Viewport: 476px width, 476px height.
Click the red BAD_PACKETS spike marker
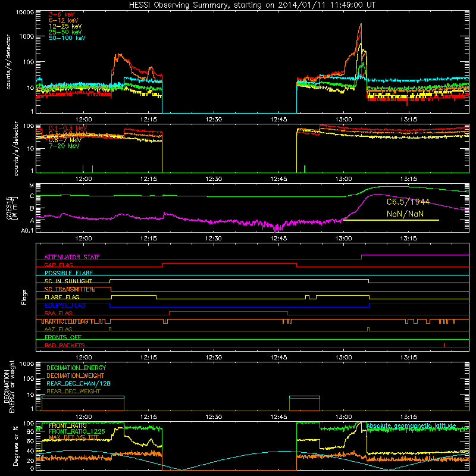(444, 345)
